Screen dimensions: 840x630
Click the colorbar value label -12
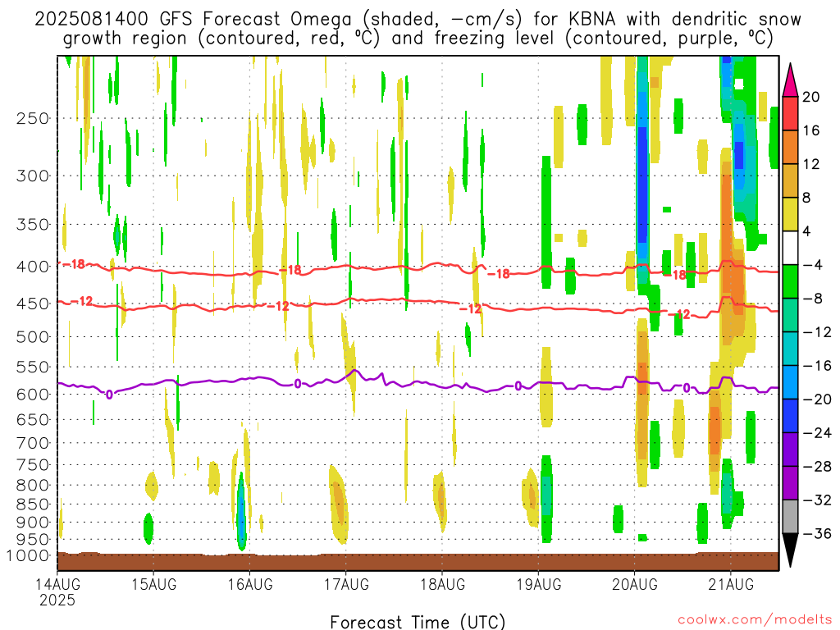click(x=817, y=332)
